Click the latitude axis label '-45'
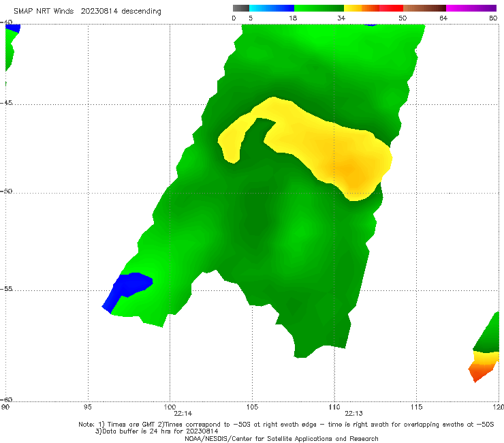Screen dimensions: 504x443 [6, 103]
